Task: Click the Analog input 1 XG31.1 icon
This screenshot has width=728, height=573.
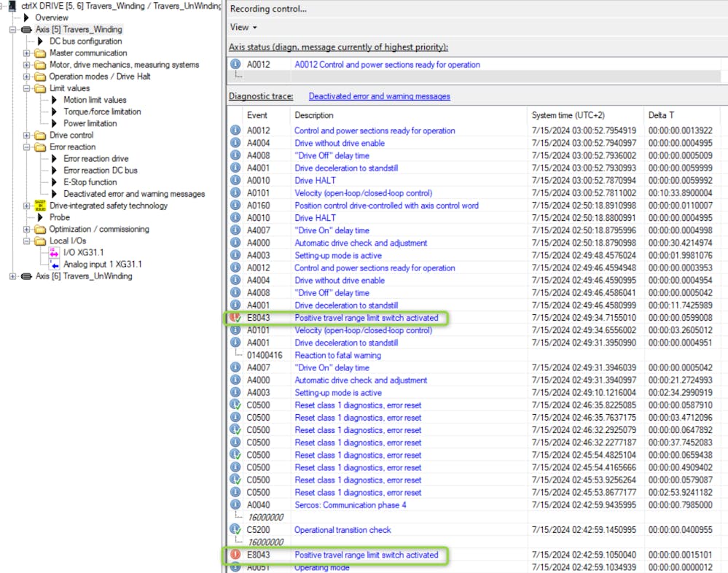Action: pos(54,265)
